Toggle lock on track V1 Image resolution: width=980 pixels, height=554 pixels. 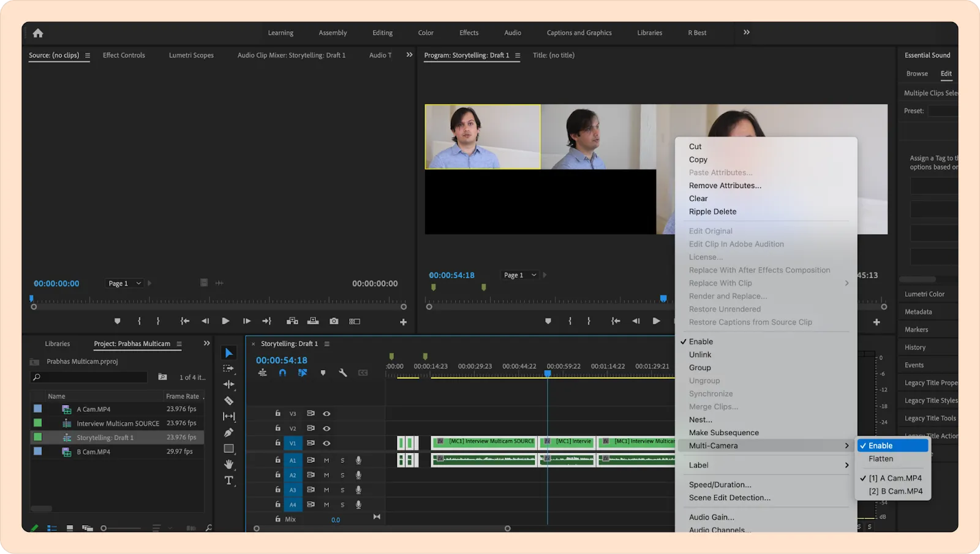[277, 443]
